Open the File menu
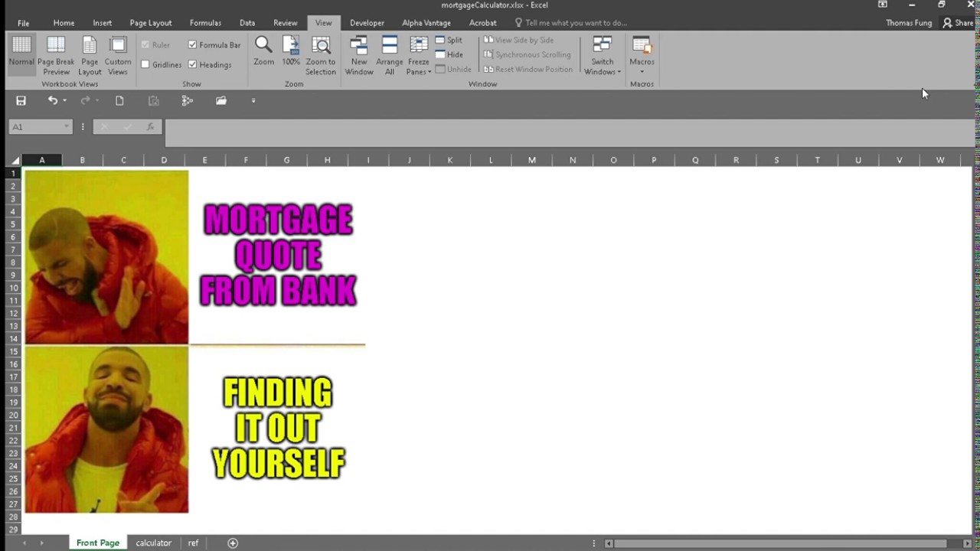Screen dimensions: 980x551 click(x=23, y=23)
